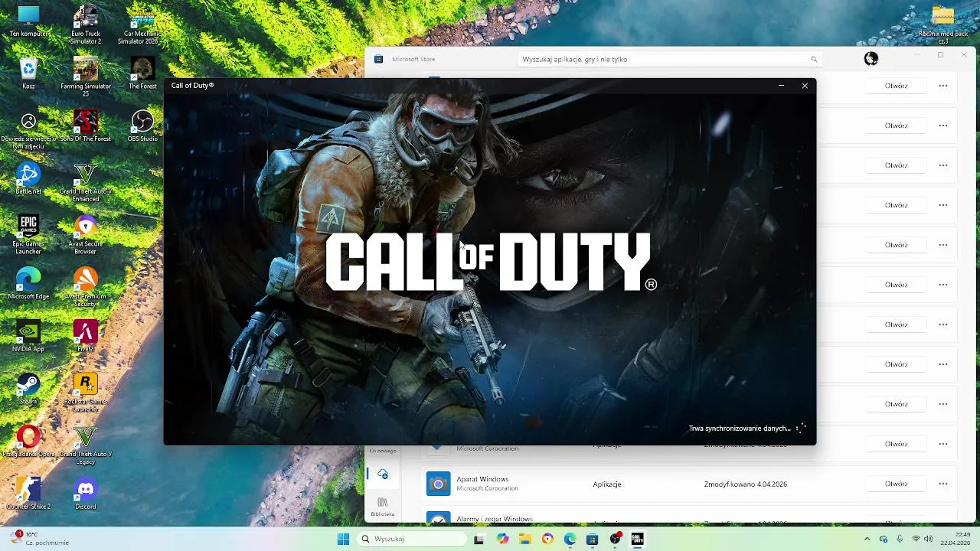The height and width of the screenshot is (551, 980).
Task: Click 'Trwa synchronizowanie danych...' status text
Action: pyautogui.click(x=740, y=429)
